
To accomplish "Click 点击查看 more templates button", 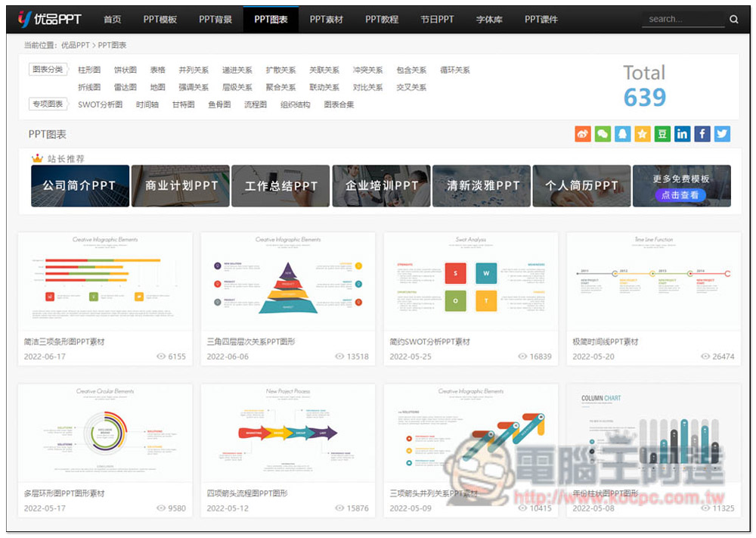I will coord(680,195).
